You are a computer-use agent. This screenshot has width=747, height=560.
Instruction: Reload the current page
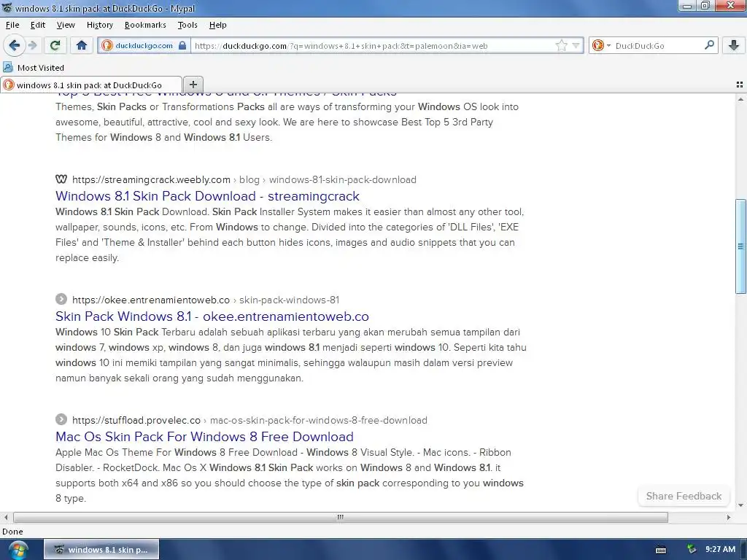[55, 46]
